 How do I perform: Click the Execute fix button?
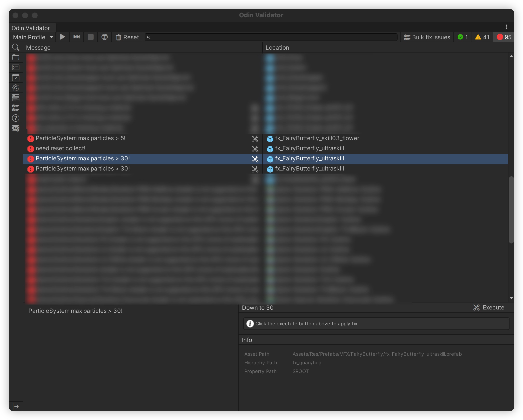(489, 308)
